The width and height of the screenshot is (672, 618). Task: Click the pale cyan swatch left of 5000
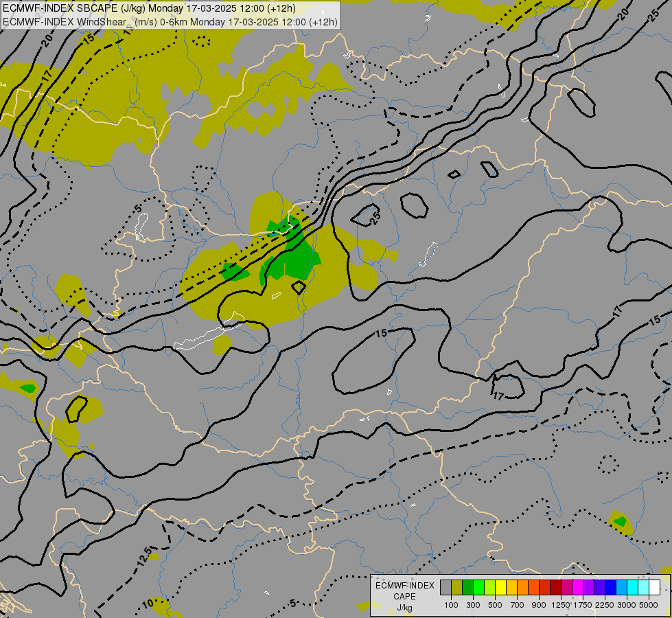coord(644,587)
